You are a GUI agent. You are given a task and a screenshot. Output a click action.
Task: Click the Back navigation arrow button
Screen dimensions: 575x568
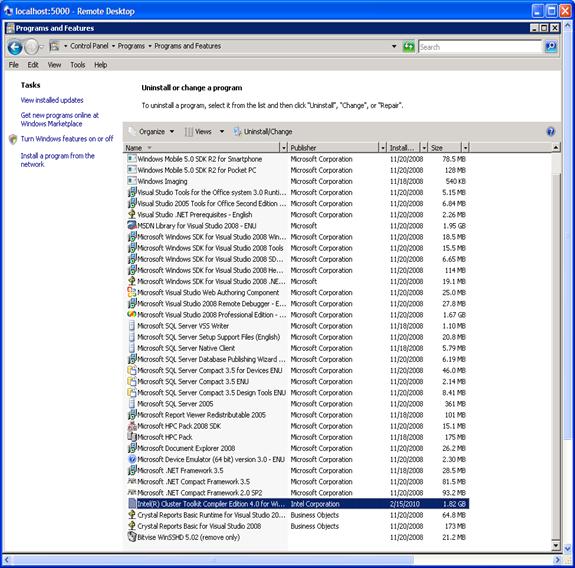pyautogui.click(x=15, y=47)
